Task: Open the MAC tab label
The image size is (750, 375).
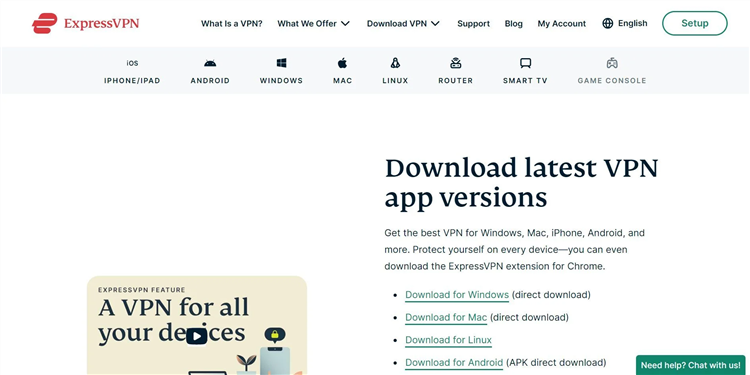Action: click(342, 81)
